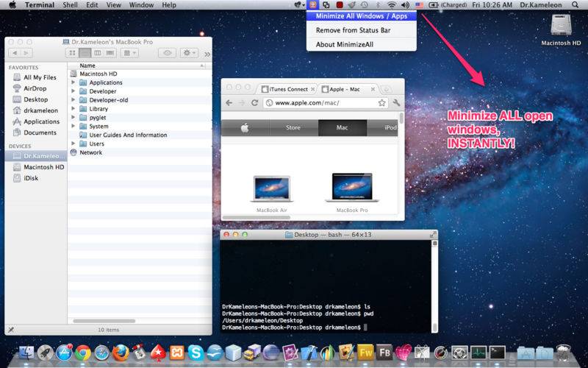
Task: Open Store on Apple site navigation
Action: click(293, 127)
